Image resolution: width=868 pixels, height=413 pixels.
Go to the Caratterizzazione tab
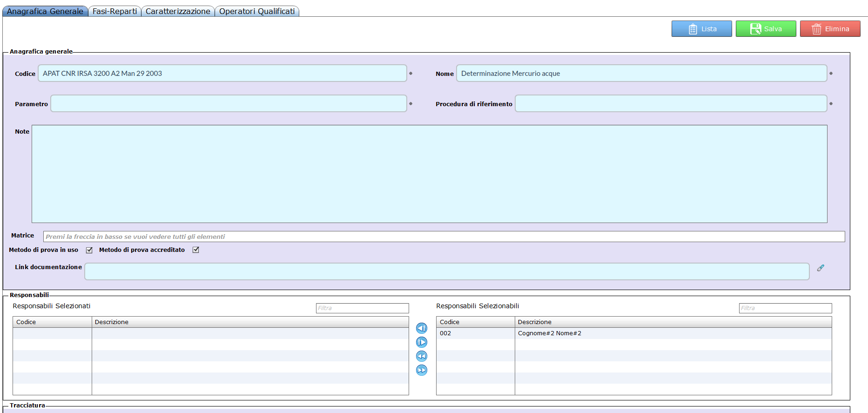click(178, 11)
